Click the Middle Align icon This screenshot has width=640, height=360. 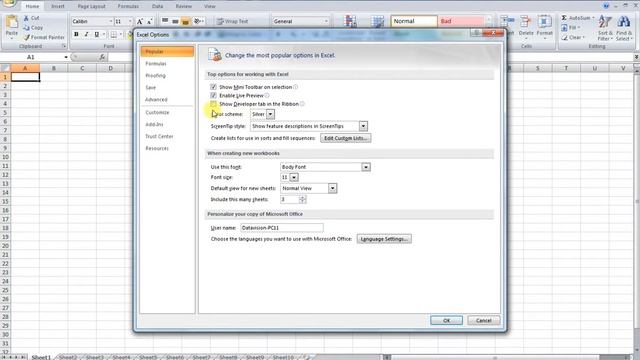[175, 21]
